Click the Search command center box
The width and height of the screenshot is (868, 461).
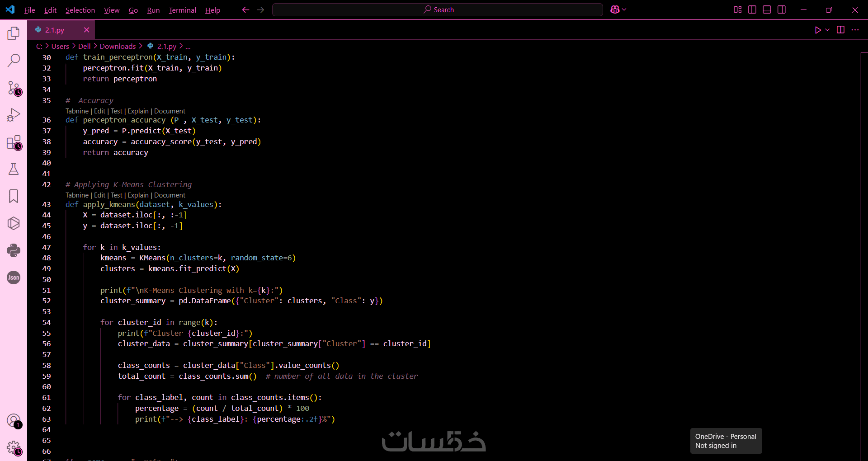point(437,9)
